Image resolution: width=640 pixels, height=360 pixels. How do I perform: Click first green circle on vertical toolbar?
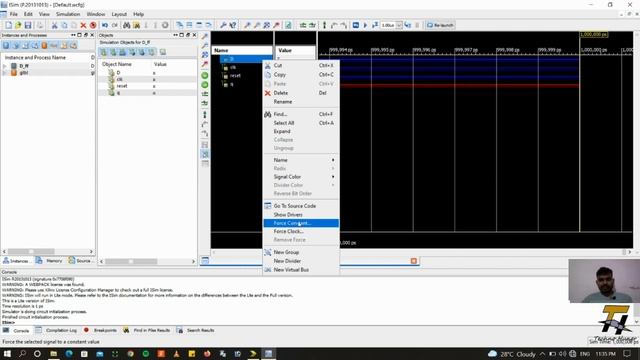point(205,76)
